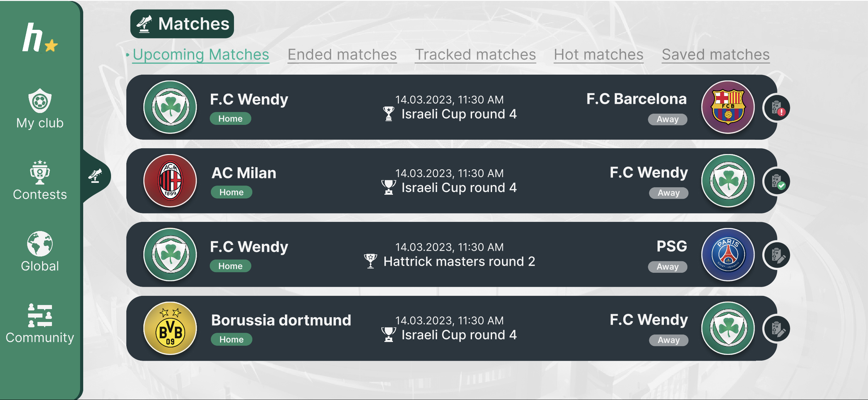This screenshot has width=868, height=400.
Task: Switch to the Ended matches tab
Action: tap(342, 55)
